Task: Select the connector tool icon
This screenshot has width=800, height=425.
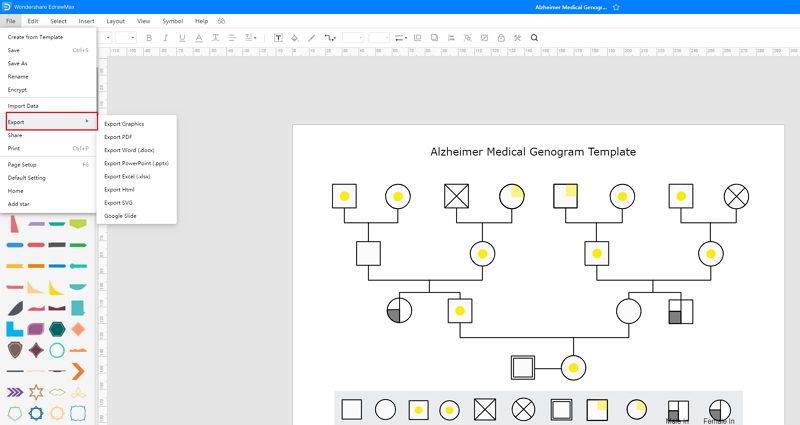Action: click(x=330, y=38)
